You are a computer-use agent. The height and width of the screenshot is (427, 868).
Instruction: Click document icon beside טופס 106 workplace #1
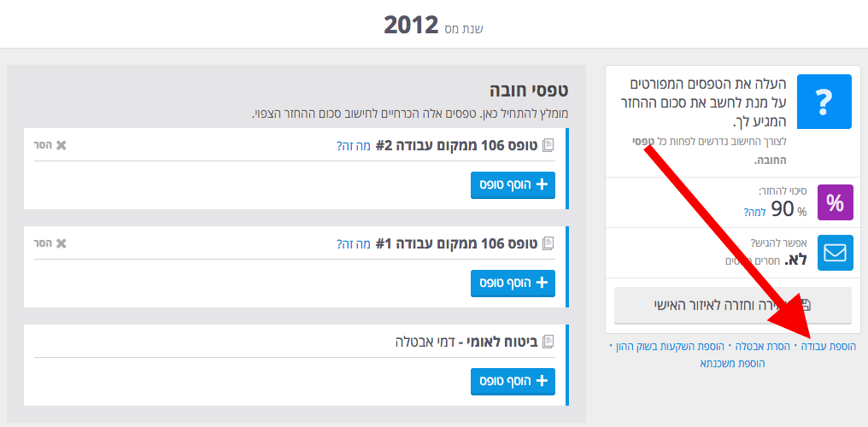pyautogui.click(x=548, y=243)
